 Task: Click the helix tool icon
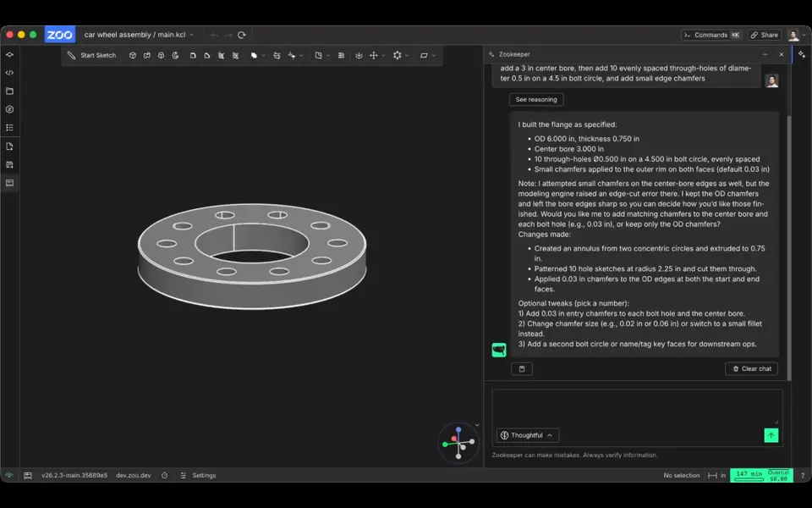coord(292,56)
